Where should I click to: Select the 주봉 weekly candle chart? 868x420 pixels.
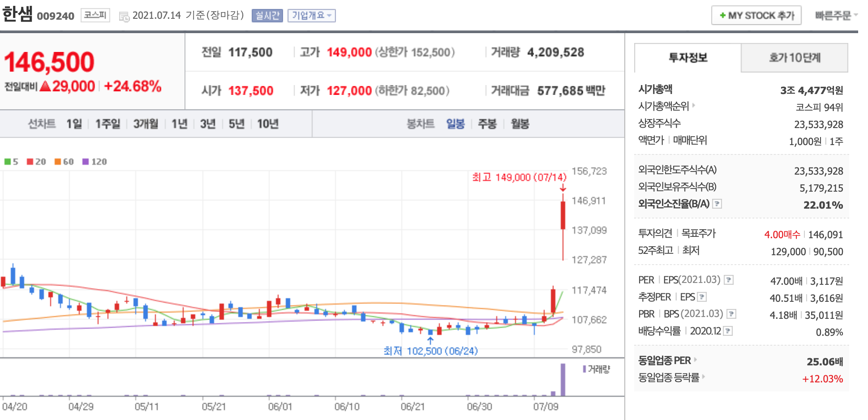487,124
